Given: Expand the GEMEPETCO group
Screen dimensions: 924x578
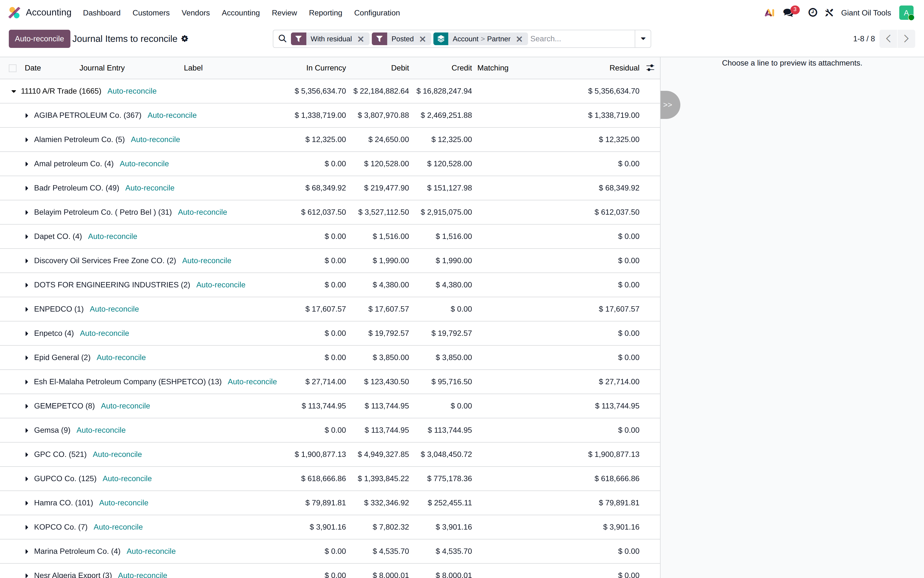Looking at the screenshot, I should click(27, 406).
